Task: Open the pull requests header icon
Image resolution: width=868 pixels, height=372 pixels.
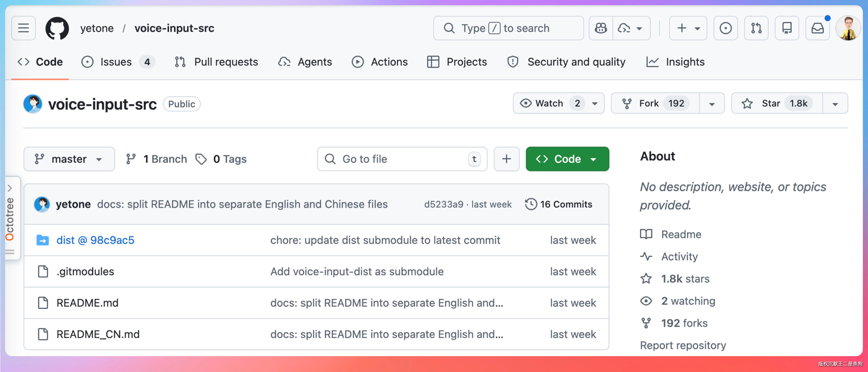Action: pos(756,28)
